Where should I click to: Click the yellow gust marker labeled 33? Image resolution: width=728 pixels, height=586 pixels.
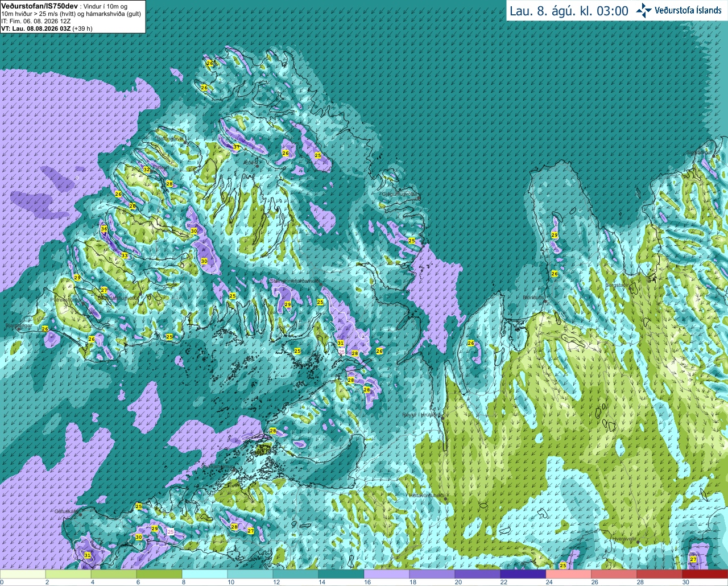(x=124, y=256)
